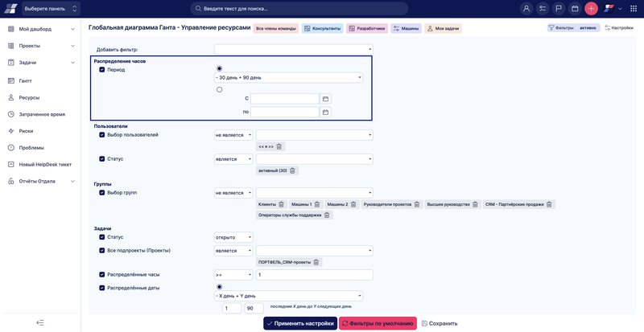The height and width of the screenshot is (332, 644).
Task: Open the checklist icon in top bar
Action: (x=543, y=9)
